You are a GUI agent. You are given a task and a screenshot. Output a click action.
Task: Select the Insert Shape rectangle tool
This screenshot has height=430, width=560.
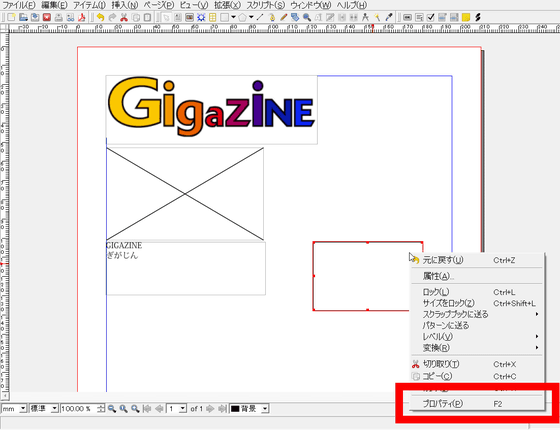pyautogui.click(x=225, y=17)
